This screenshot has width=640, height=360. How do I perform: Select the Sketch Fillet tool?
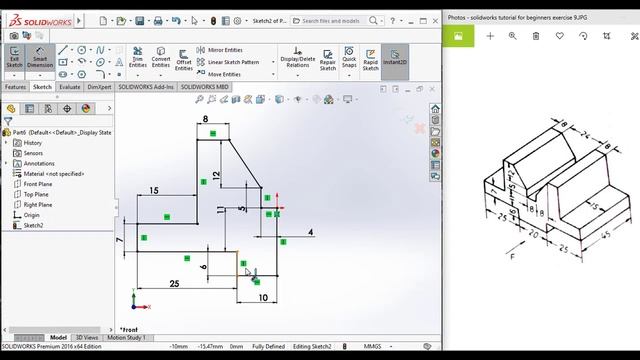100,74
